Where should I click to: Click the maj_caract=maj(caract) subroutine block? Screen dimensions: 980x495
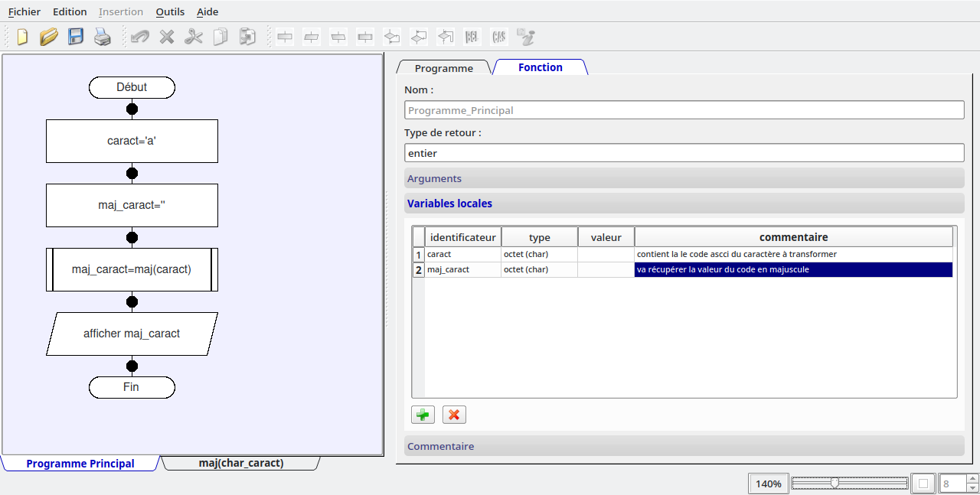click(132, 269)
